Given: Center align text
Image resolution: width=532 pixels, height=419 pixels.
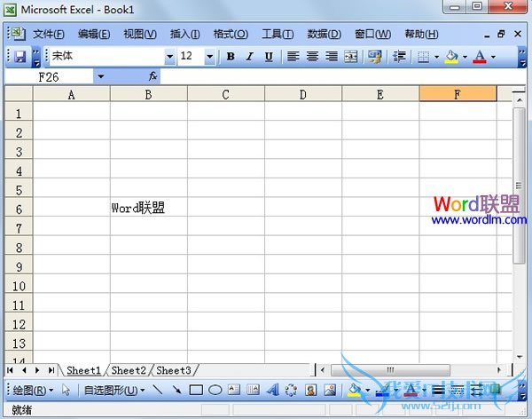Looking at the screenshot, I should pos(312,57).
